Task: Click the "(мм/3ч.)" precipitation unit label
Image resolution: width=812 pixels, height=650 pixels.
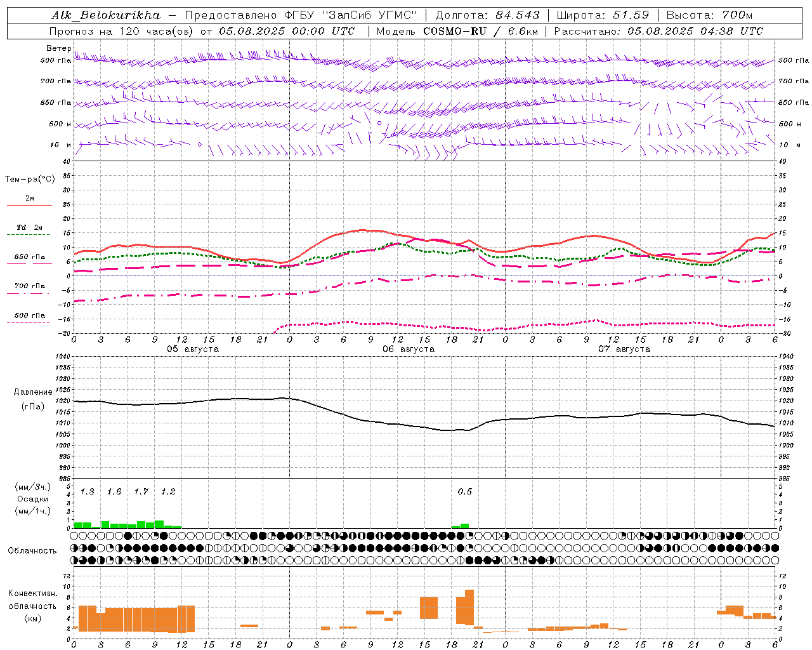Action: tap(33, 487)
